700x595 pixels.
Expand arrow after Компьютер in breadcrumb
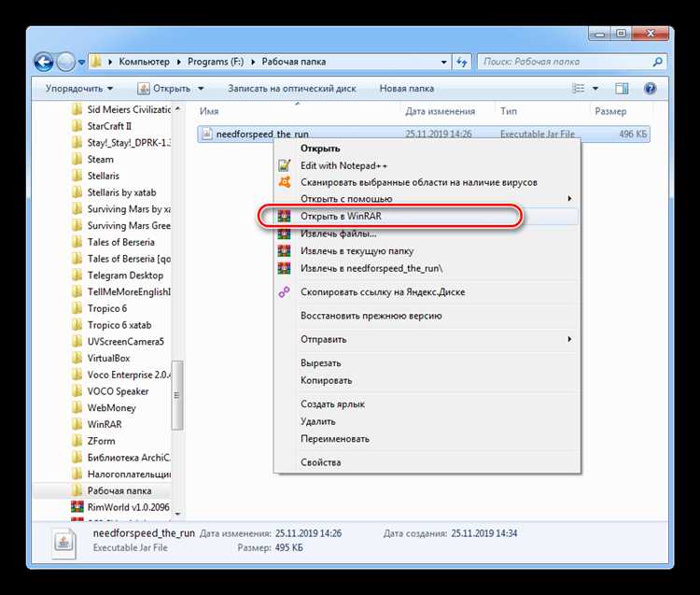click(178, 62)
